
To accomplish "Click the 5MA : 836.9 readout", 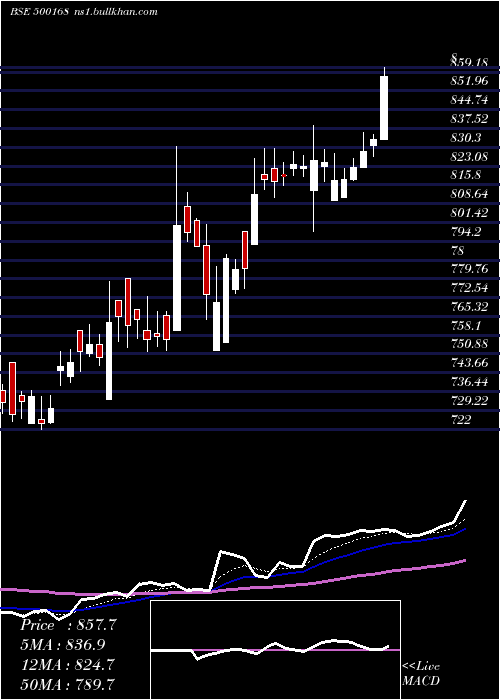I will pos(63,644).
